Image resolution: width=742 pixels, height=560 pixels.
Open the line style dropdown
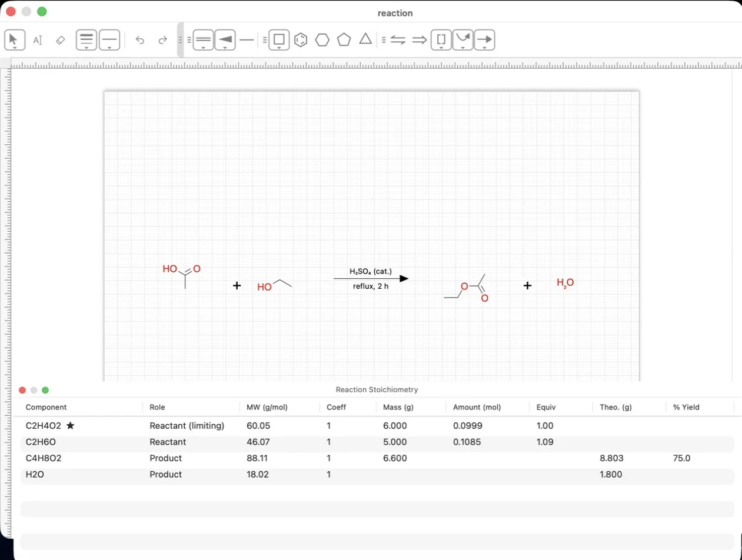point(110,40)
